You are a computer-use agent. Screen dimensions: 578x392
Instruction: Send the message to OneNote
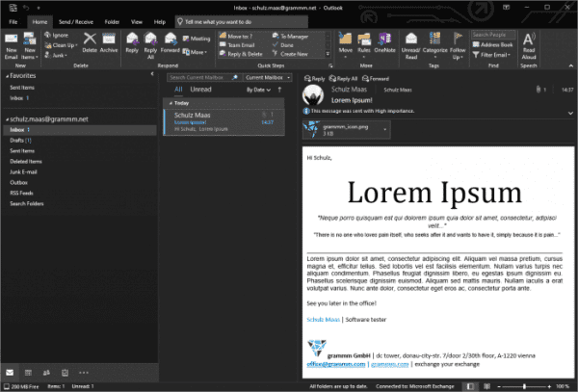[384, 42]
